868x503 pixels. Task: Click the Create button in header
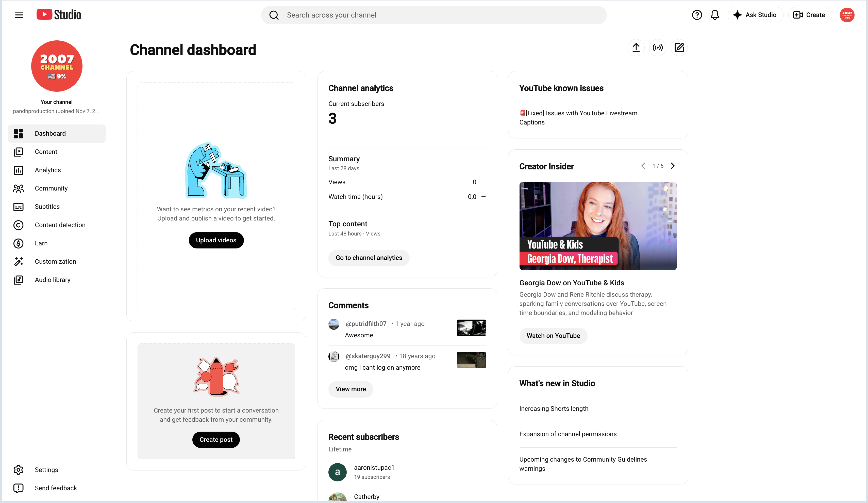(x=810, y=15)
